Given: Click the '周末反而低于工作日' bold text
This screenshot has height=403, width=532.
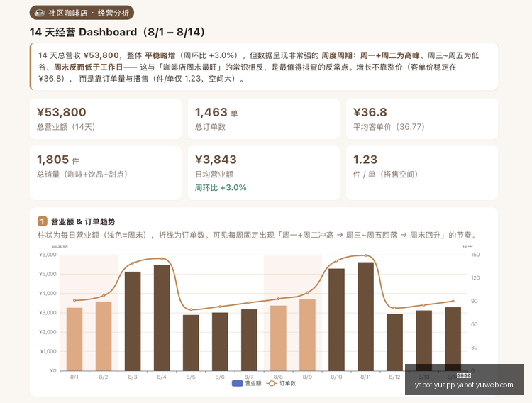Looking at the screenshot, I should coord(88,67).
